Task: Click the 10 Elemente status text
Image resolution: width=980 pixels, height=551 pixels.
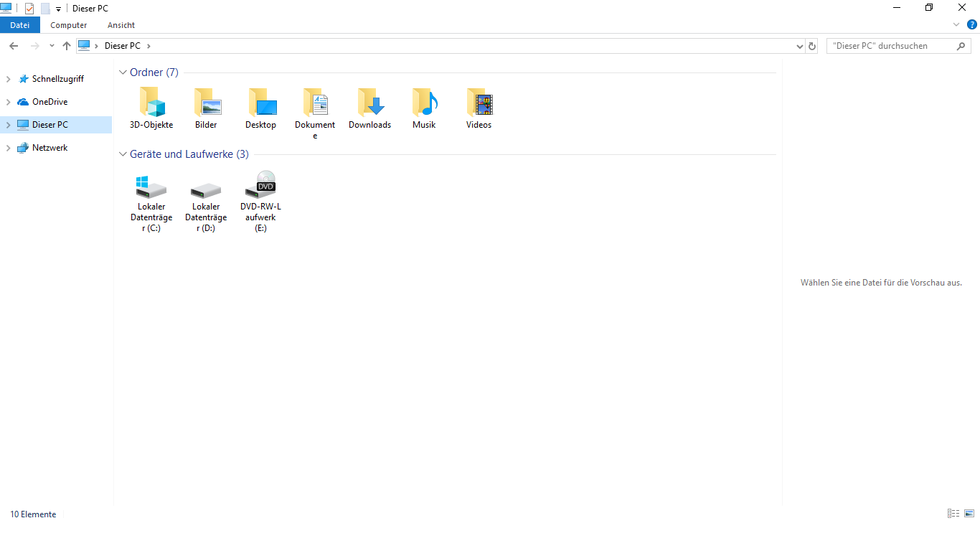Action: 33,514
